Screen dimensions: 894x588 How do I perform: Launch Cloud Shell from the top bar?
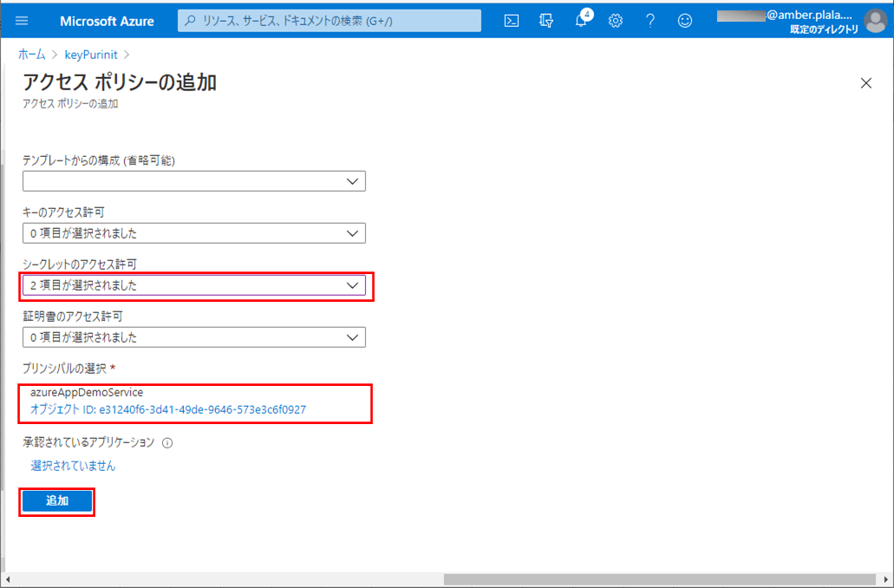(512, 21)
